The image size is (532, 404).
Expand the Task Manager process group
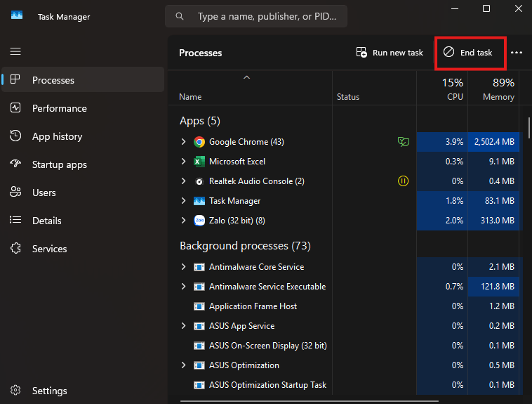pos(184,201)
